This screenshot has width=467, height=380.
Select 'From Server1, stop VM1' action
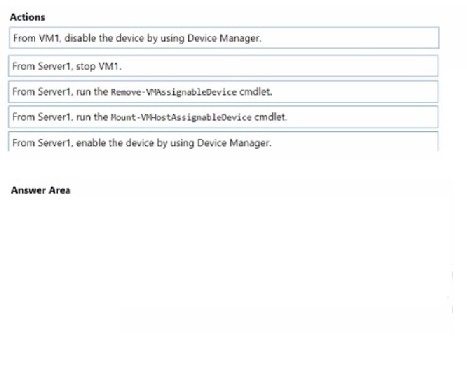tap(223, 66)
